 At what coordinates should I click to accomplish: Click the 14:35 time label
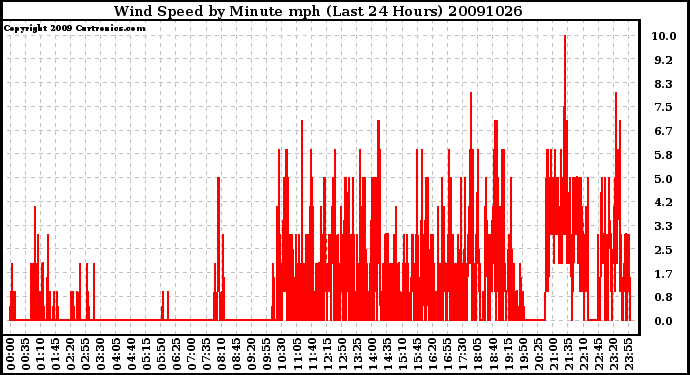pos(387,354)
